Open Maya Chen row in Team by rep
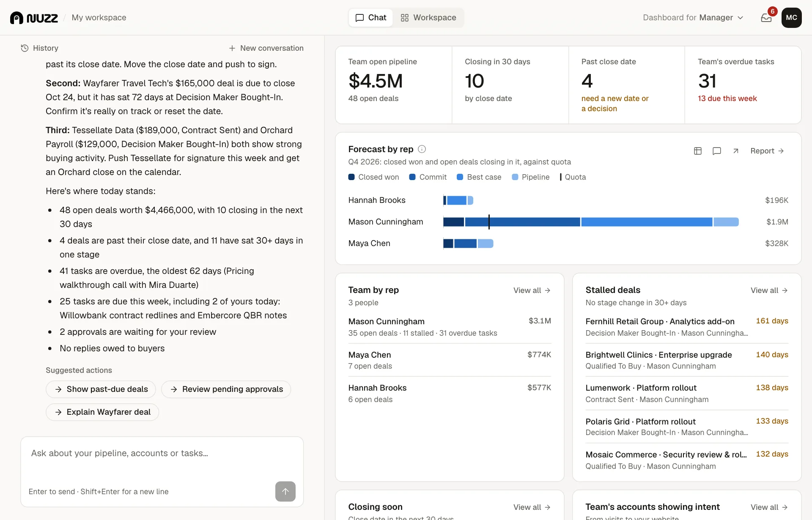Viewport: 812px width, 520px height. [x=450, y=360]
